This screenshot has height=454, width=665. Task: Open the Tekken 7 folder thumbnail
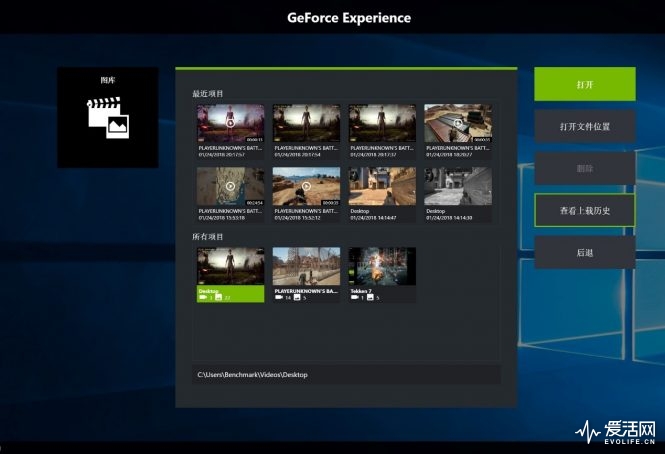pos(382,266)
